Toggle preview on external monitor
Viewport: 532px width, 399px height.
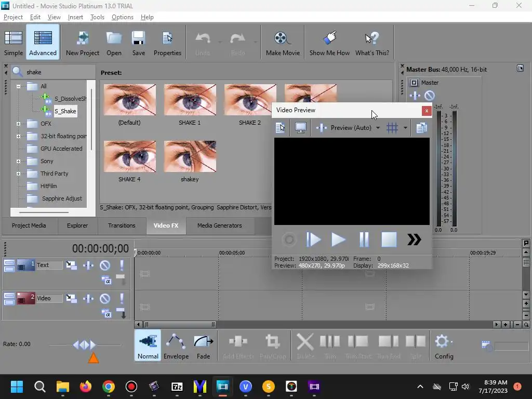click(x=301, y=128)
